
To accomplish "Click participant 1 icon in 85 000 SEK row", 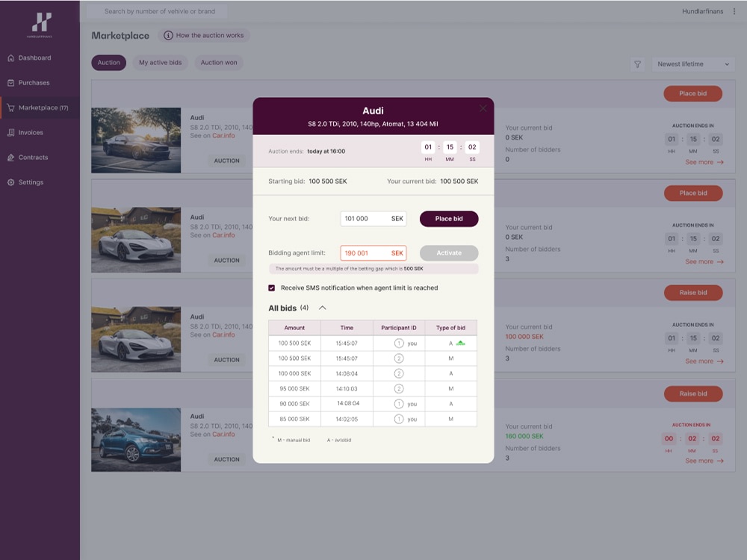I will click(x=399, y=419).
